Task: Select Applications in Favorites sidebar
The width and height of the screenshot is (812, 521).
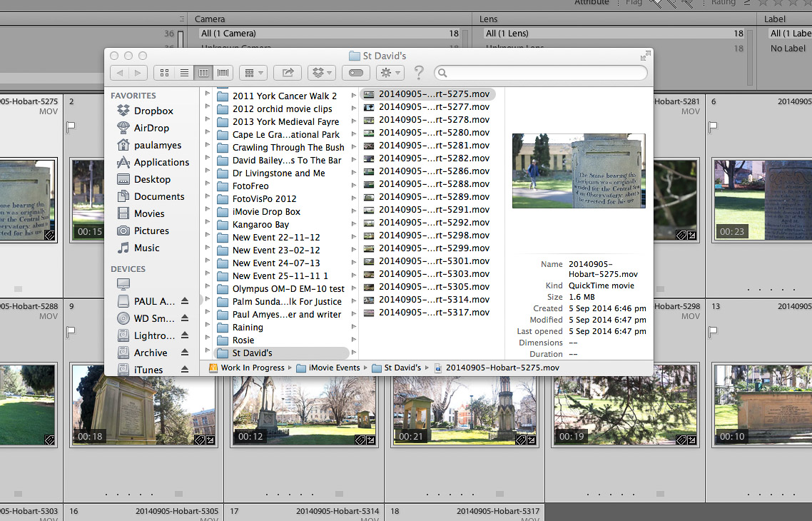Action: click(161, 162)
